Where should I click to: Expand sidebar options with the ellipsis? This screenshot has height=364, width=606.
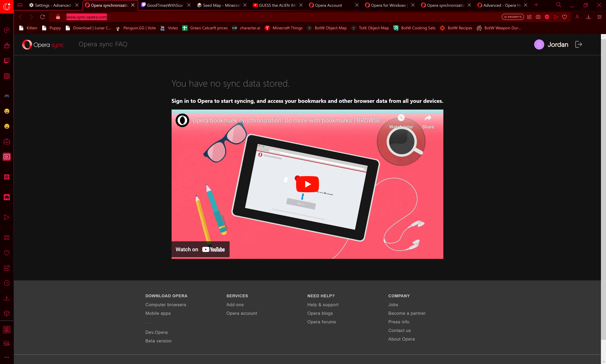coord(7,357)
